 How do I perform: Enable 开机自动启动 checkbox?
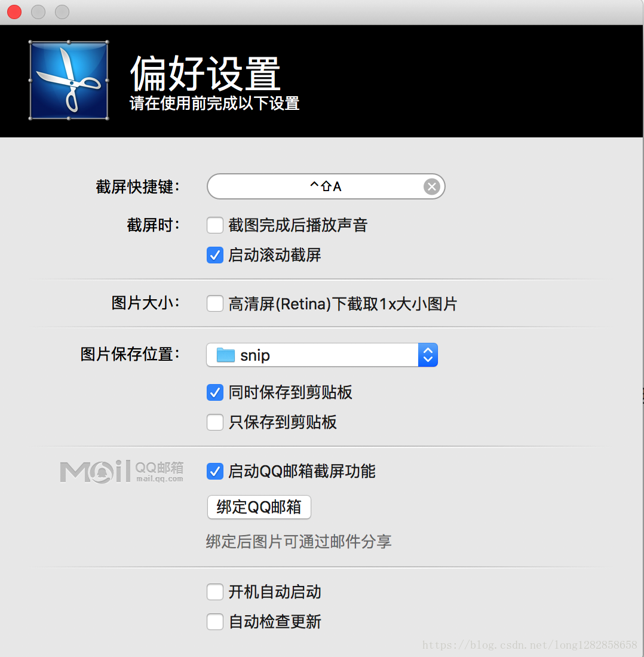click(215, 592)
